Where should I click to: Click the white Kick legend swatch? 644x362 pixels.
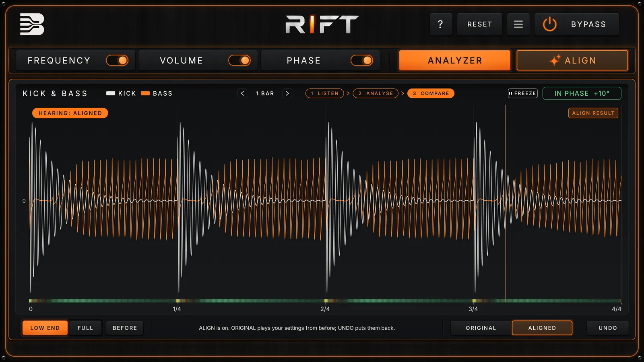pos(111,93)
